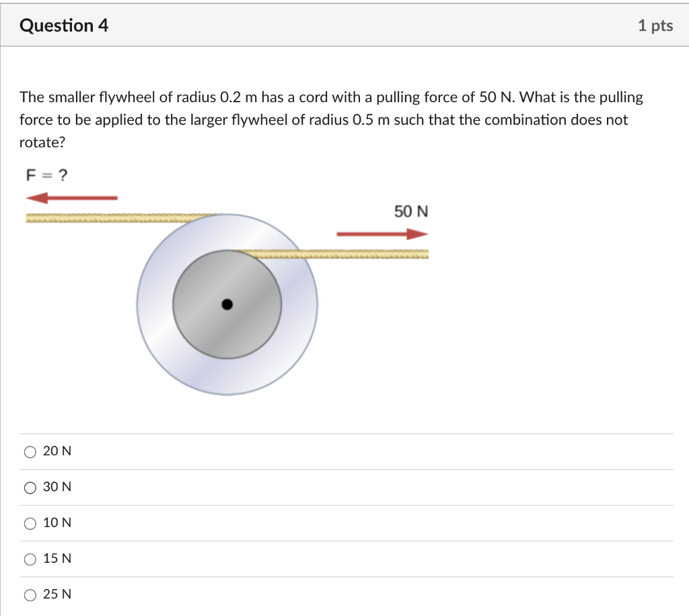Select the 30 N answer option
The image size is (689, 616).
[30, 487]
